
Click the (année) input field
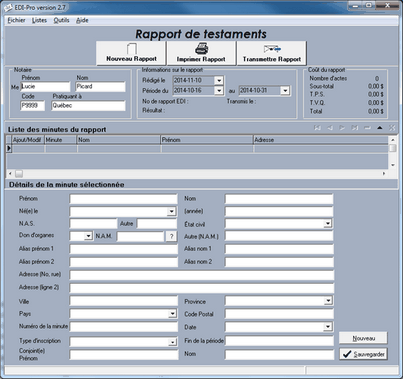click(x=279, y=211)
